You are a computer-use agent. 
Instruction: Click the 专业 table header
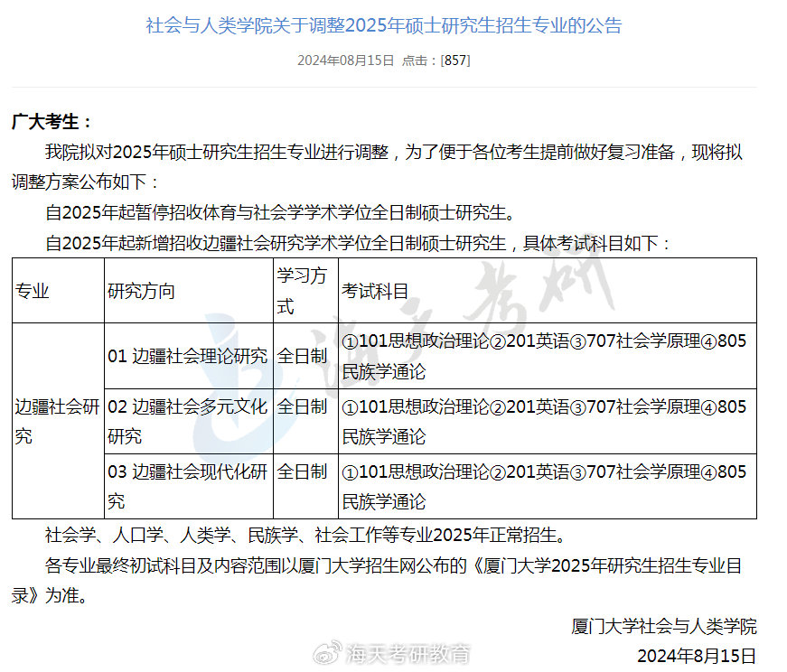pos(33,291)
